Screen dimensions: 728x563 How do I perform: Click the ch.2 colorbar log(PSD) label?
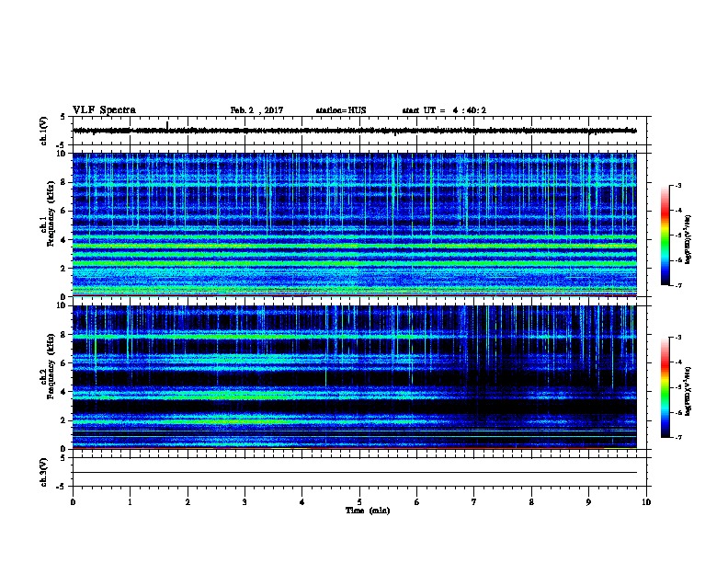[688, 391]
